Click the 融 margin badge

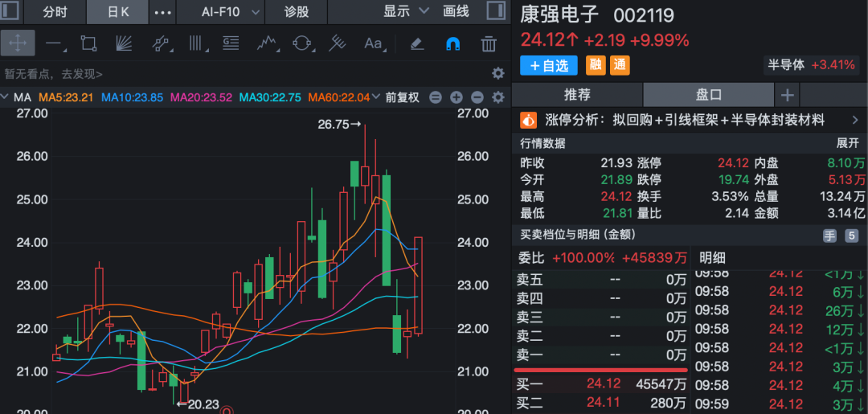point(596,66)
